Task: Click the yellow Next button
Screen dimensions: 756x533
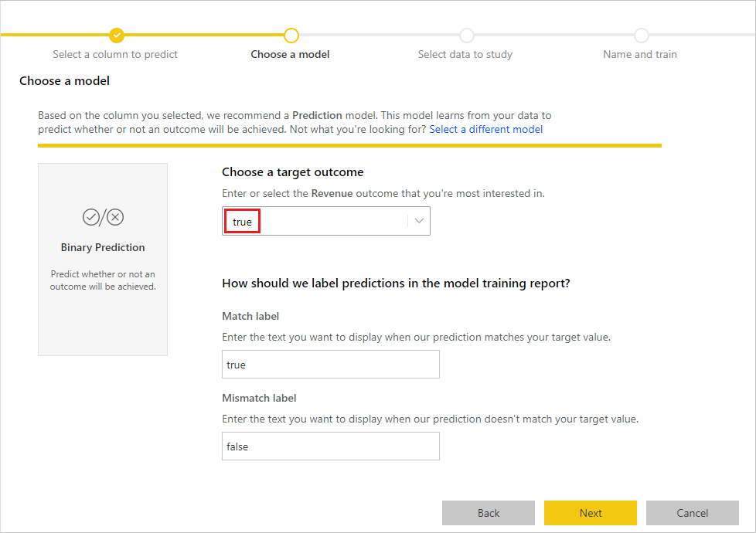Action: pos(591,513)
